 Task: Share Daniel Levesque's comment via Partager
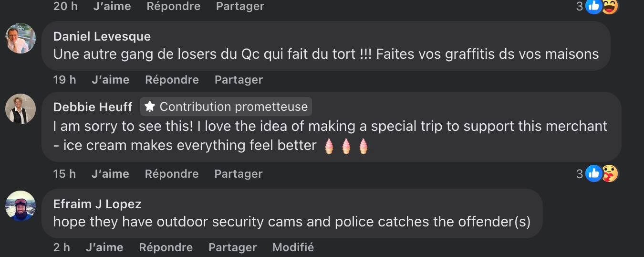239,80
